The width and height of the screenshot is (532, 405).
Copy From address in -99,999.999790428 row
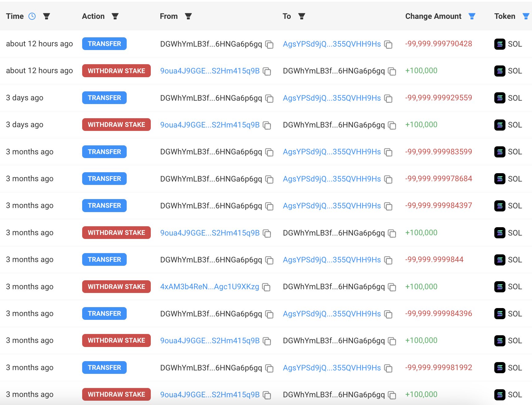coord(269,44)
